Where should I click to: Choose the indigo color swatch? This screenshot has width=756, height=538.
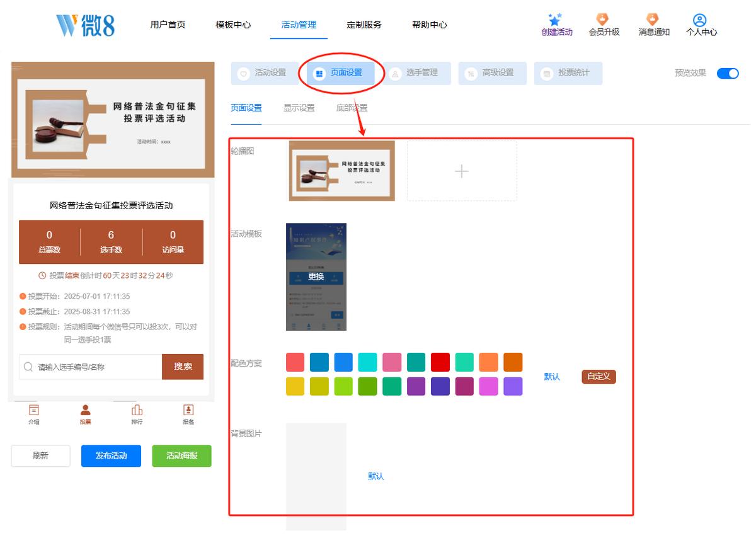click(x=440, y=386)
